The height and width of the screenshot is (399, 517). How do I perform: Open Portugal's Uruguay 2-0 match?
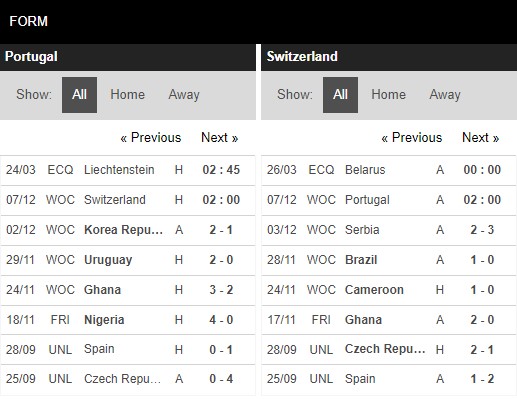(128, 260)
